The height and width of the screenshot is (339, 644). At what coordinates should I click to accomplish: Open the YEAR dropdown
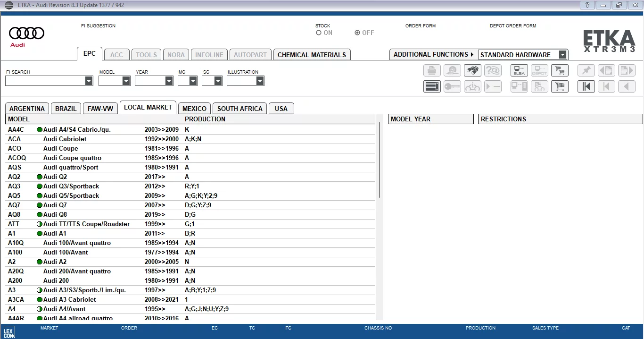[x=169, y=81]
